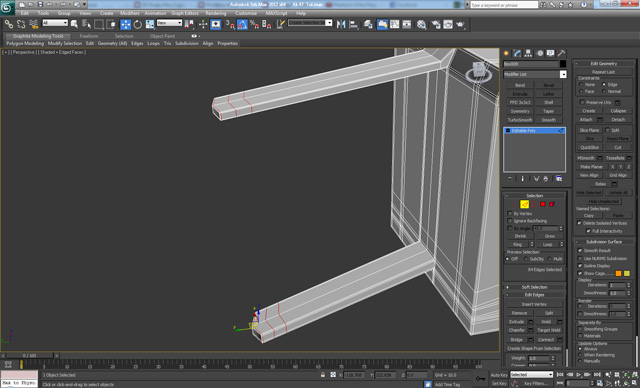This screenshot has height=388, width=640.
Task: Select Element sub-object level icon
Action: click(552, 204)
